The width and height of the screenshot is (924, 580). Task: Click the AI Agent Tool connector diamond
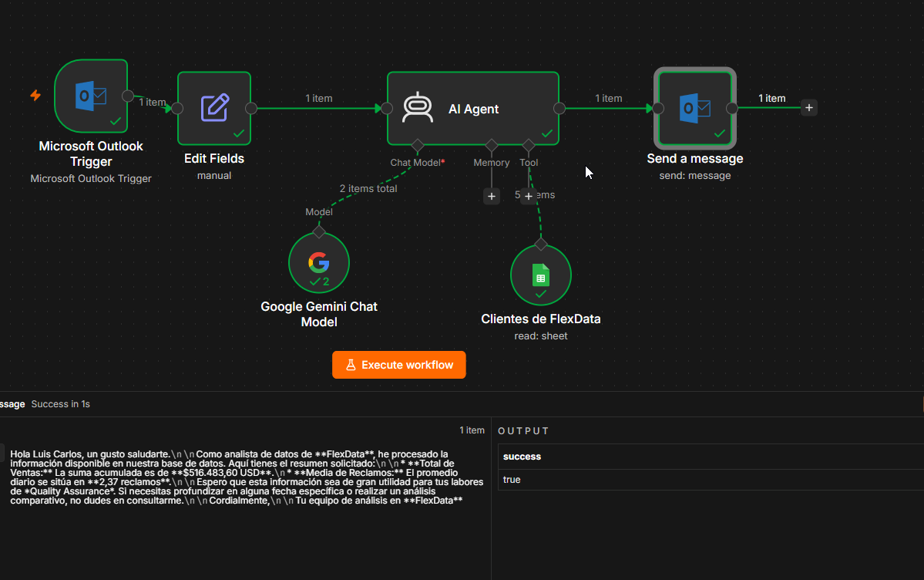529,145
